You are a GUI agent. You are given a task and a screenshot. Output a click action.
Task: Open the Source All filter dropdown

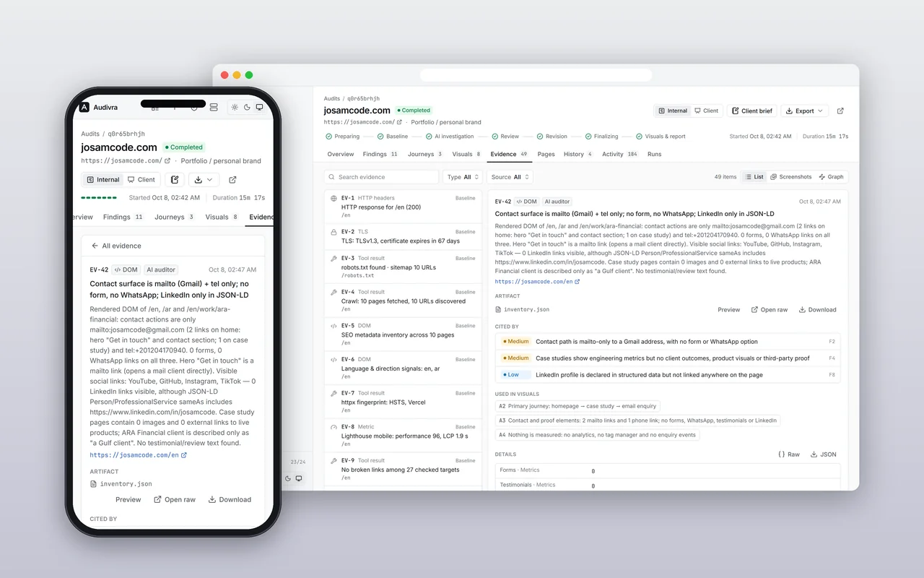[x=510, y=177]
